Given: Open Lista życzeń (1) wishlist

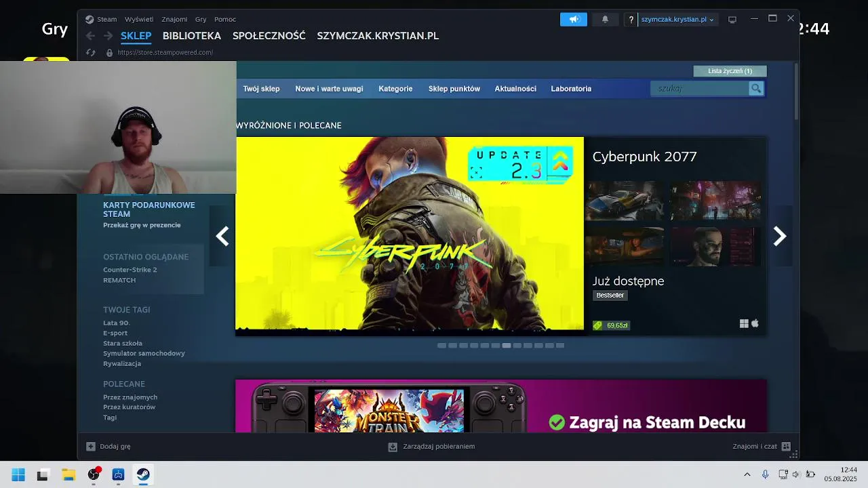Looking at the screenshot, I should [x=730, y=71].
